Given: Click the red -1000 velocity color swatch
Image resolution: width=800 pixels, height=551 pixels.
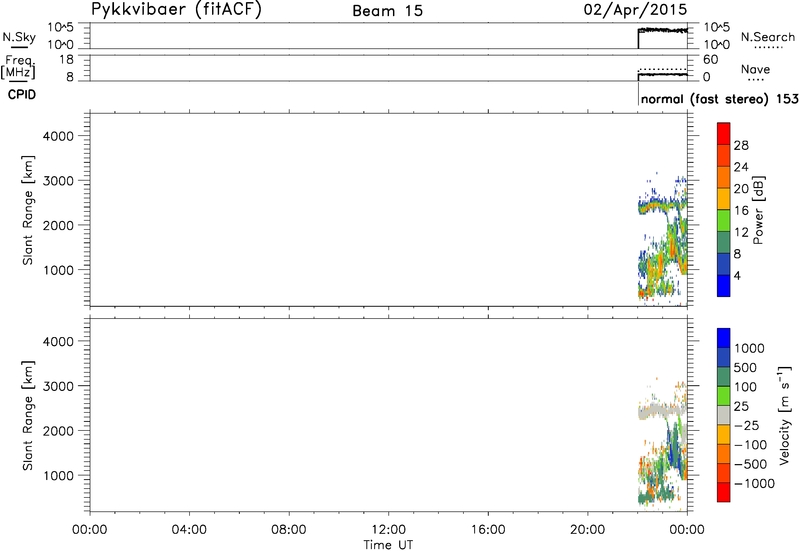Looking at the screenshot, I should tap(723, 493).
